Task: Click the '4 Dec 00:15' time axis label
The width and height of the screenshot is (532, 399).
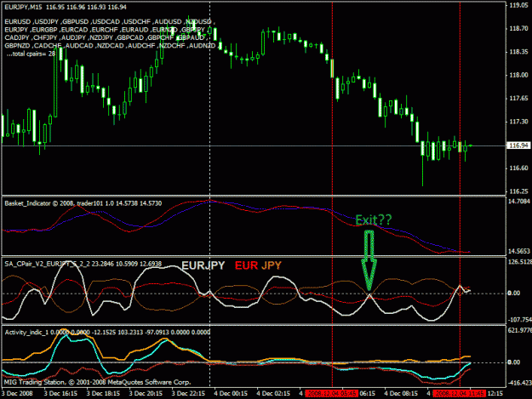Action: tap(231, 394)
